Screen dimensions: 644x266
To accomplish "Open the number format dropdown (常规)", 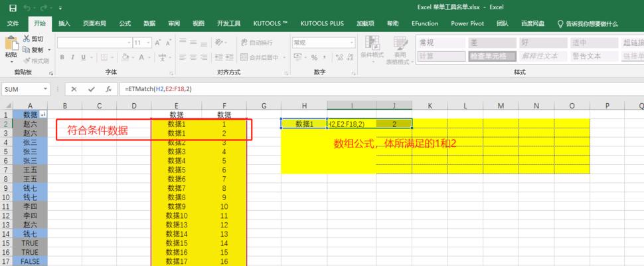I will click(352, 43).
